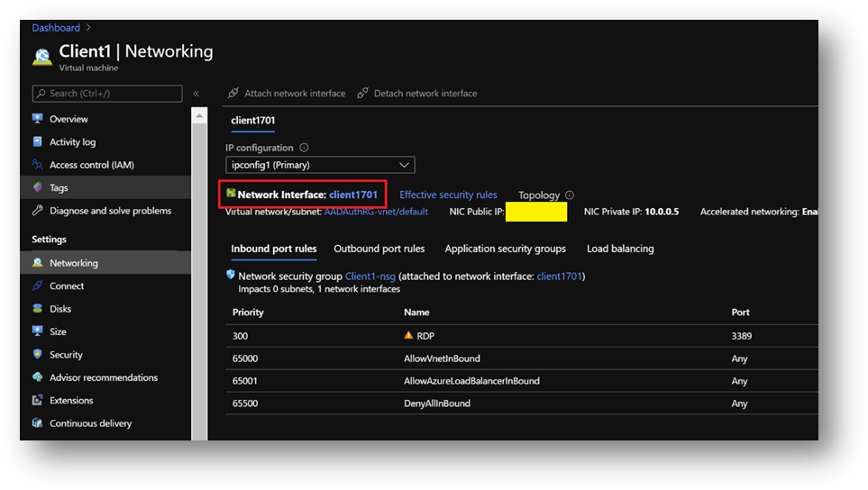Open Diagnose and solve problems
The height and width of the screenshot is (490, 868).
pyautogui.click(x=111, y=211)
